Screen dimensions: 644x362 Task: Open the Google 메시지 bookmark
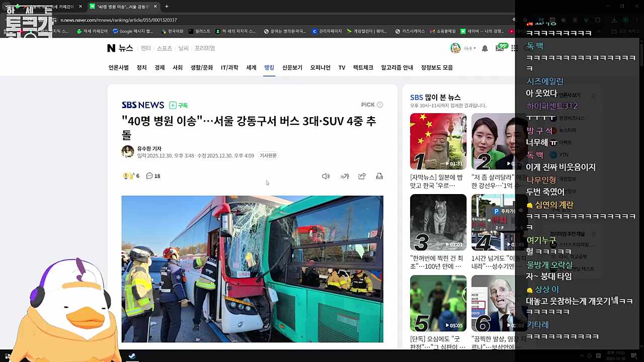coord(133,31)
